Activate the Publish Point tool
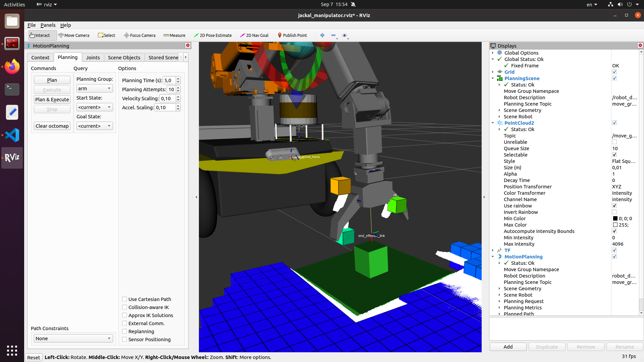The width and height of the screenshot is (644, 362). tap(292, 35)
